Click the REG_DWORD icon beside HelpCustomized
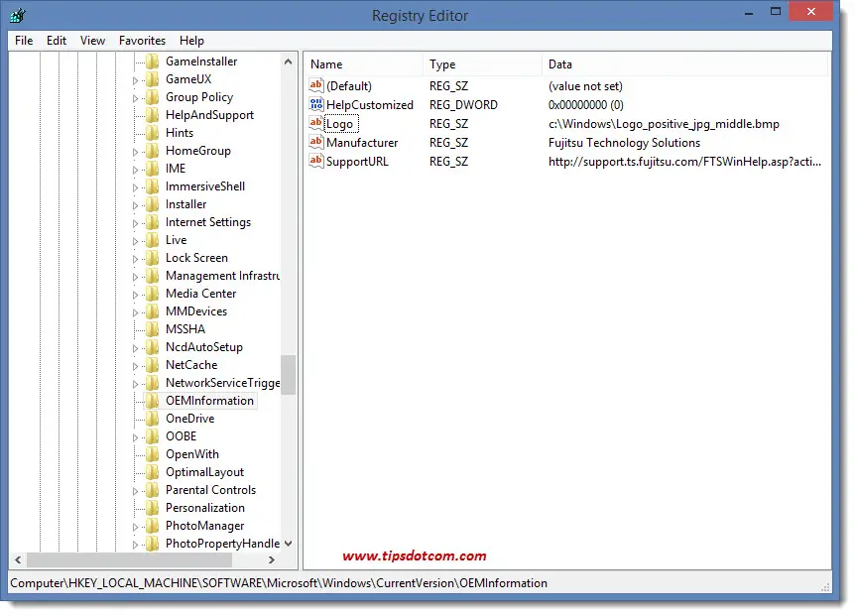The height and width of the screenshot is (616, 855). tap(316, 105)
